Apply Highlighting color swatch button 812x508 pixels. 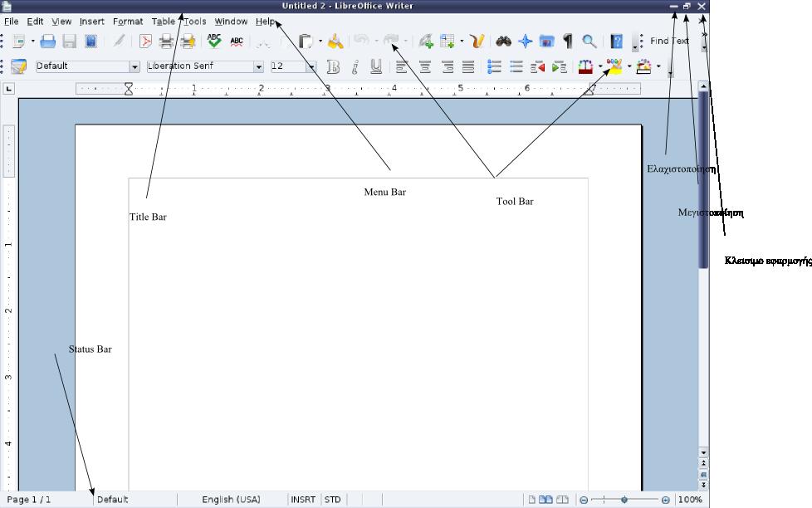tap(614, 66)
